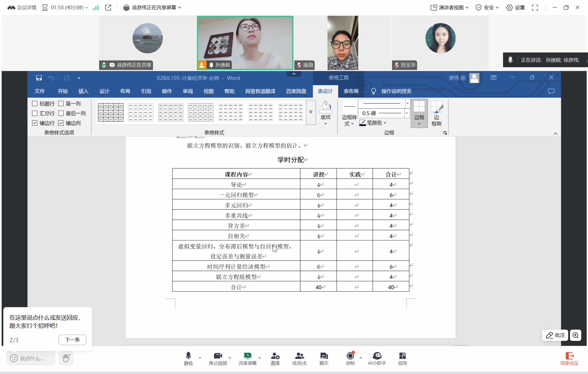This screenshot has width=588, height=374.
Task: Click the 合计 header cell in table
Action: pos(391,174)
